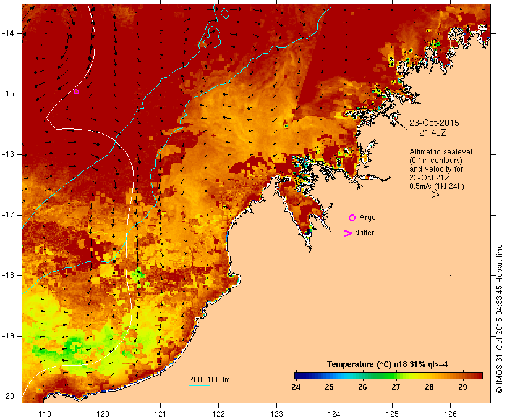Click the temperature color bar
507x420 pixels.
(388, 376)
